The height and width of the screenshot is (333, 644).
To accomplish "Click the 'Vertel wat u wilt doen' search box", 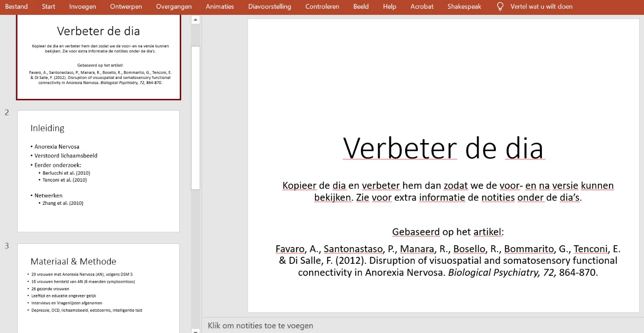I will (541, 7).
